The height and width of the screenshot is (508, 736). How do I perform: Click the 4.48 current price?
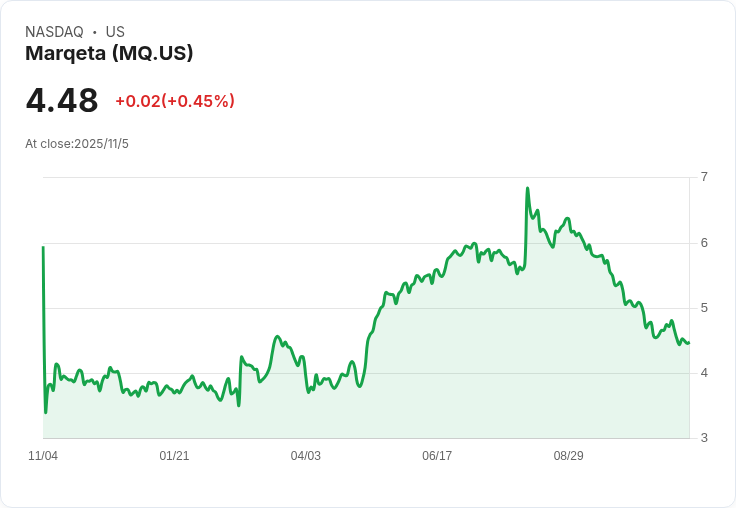coord(62,100)
